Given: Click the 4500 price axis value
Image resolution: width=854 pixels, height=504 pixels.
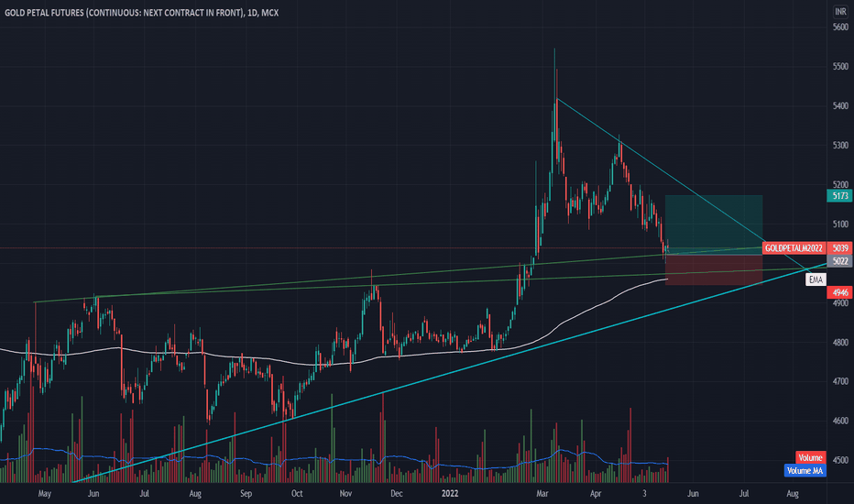Looking at the screenshot, I should tap(840, 460).
